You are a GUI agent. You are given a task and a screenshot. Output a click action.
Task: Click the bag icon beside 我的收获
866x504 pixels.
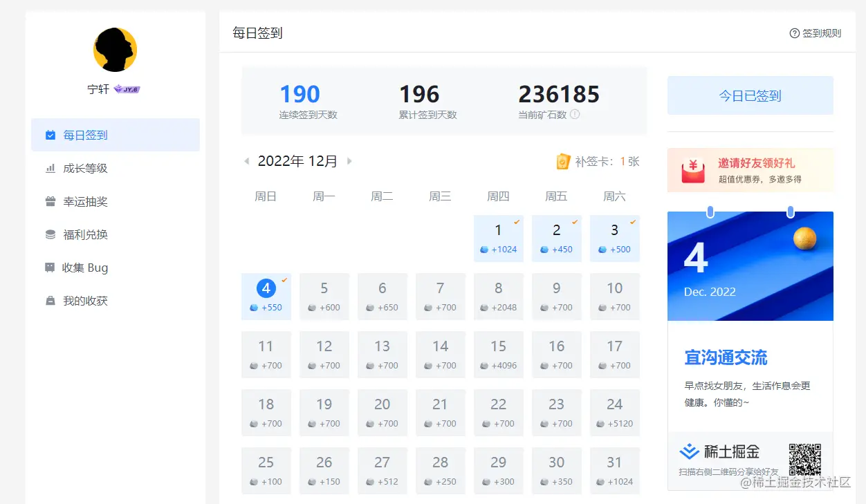[50, 301]
